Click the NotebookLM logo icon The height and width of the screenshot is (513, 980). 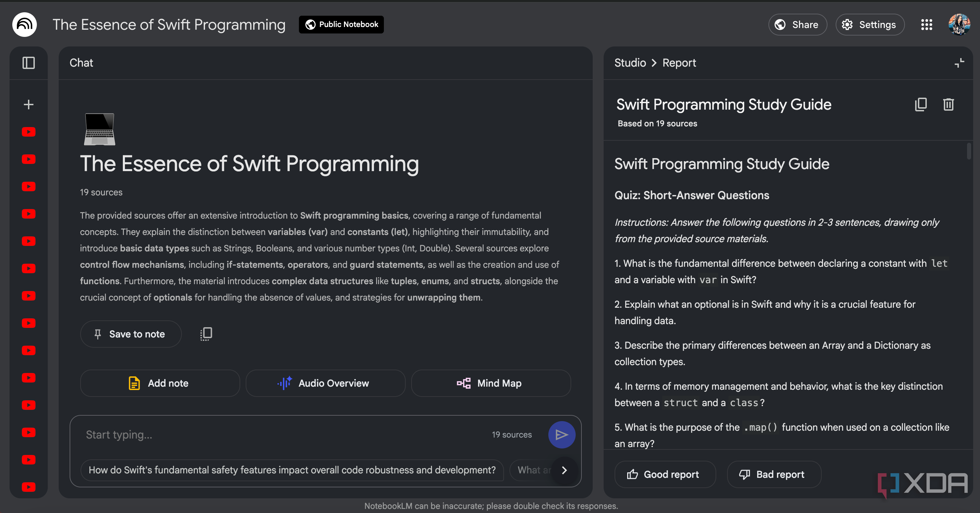tap(24, 25)
